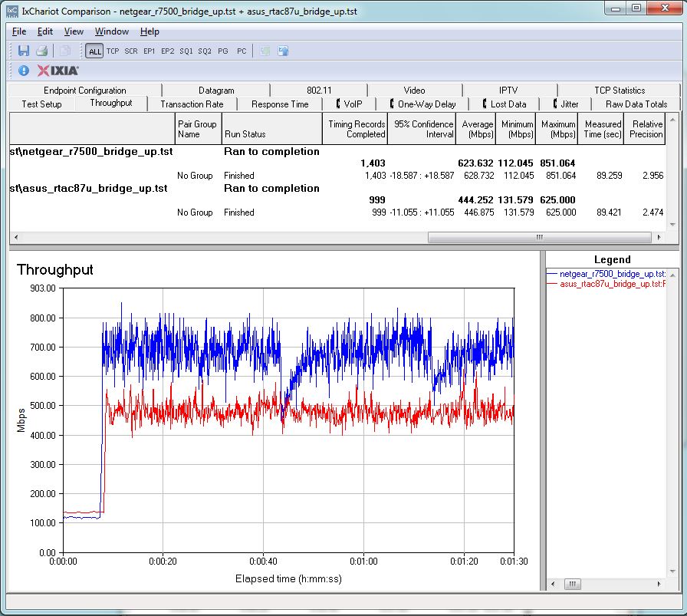Click the IxChariot app icon in the title bar
The width and height of the screenshot is (687, 616).
pos(12,12)
